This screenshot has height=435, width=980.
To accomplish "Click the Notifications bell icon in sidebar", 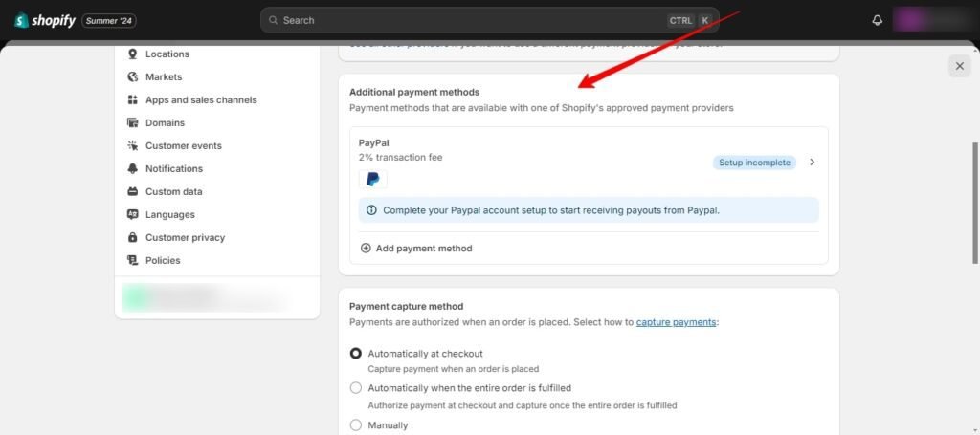I will click(132, 168).
